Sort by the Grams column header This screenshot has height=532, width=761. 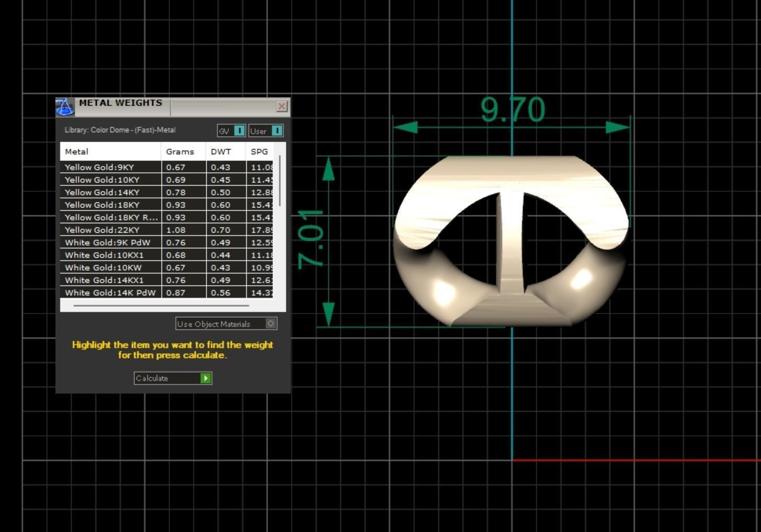(183, 152)
